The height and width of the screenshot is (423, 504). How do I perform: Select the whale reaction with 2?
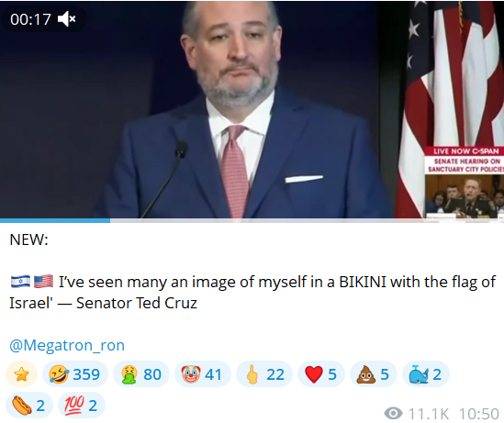click(426, 373)
